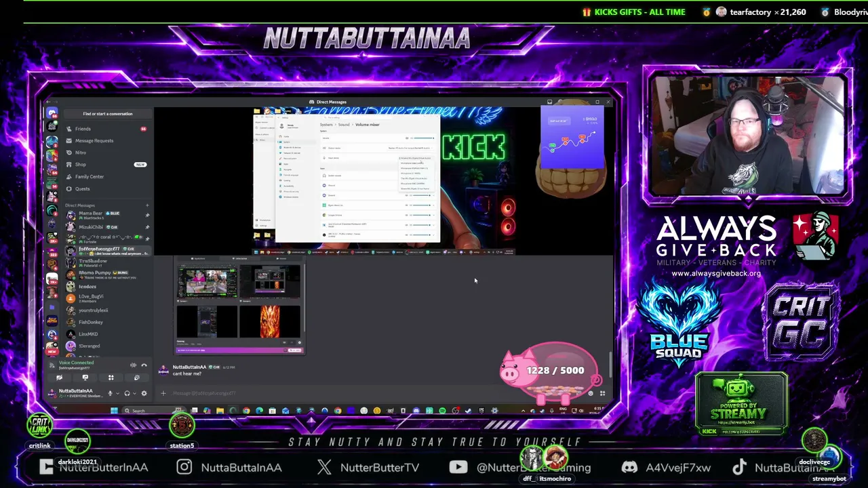Click the pin icon beside MizukiChibi

click(x=147, y=227)
